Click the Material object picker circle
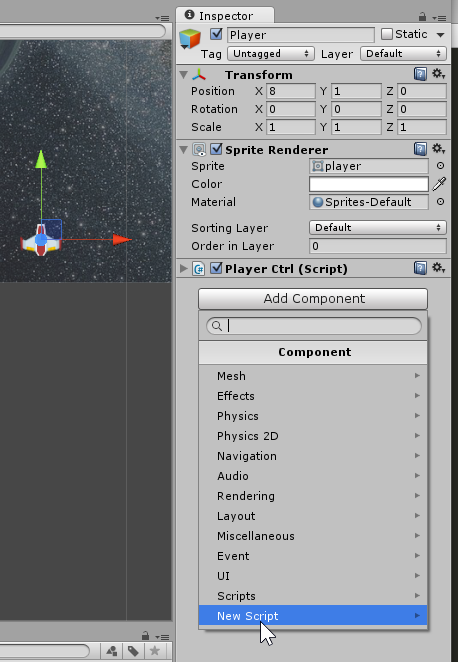This screenshot has width=458, height=662. tap(440, 202)
